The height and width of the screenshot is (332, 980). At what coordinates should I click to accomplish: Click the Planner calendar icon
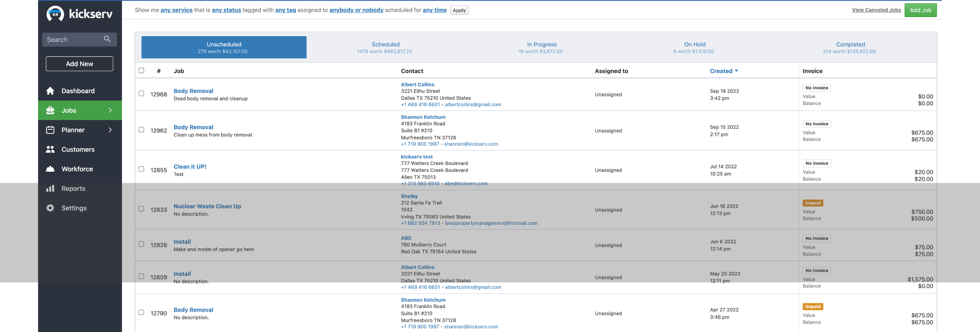50,130
